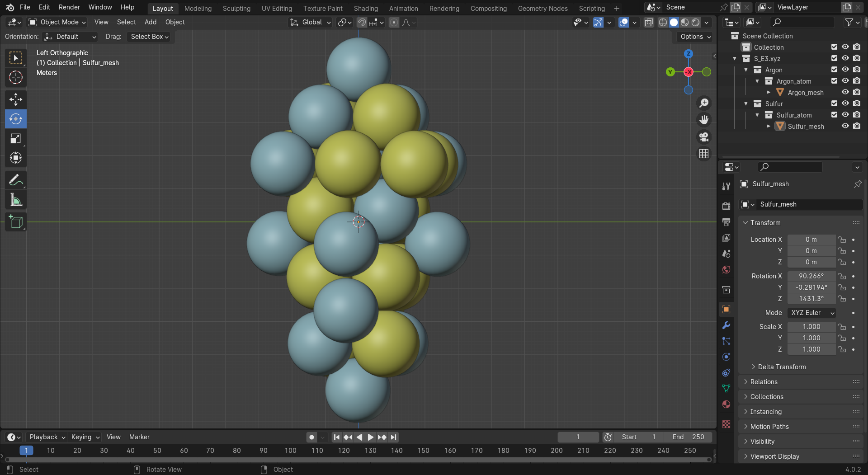
Task: Switch to orthographic grid view toggle icon
Action: coord(704,154)
